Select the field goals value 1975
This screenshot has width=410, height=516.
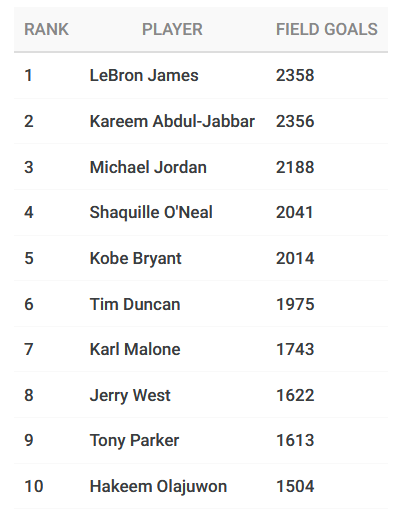tap(295, 304)
